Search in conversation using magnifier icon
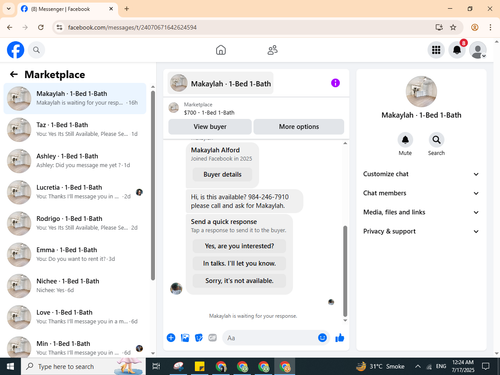Viewport: 500px width, 375px height. [x=436, y=139]
